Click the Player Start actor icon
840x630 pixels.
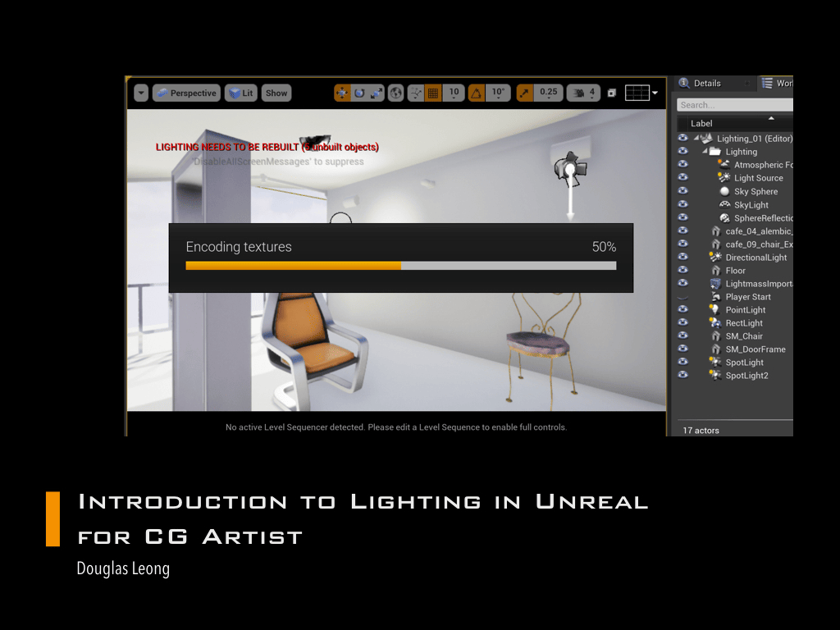point(715,297)
